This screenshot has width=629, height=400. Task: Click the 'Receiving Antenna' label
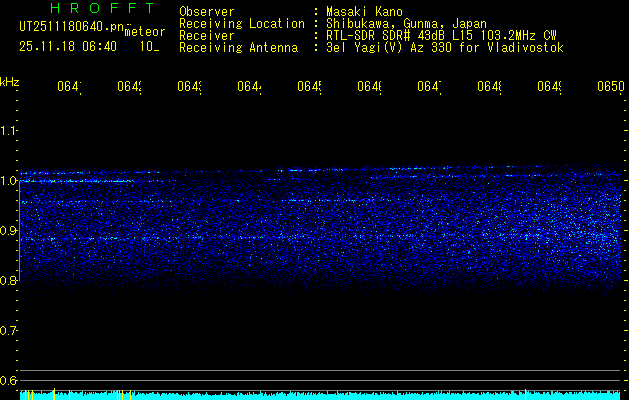(x=238, y=48)
